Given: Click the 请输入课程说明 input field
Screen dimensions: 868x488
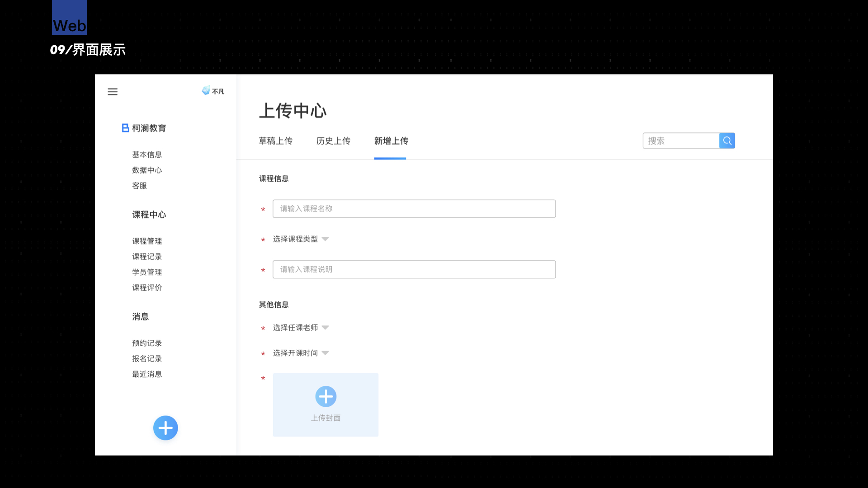Looking at the screenshot, I should [x=414, y=269].
